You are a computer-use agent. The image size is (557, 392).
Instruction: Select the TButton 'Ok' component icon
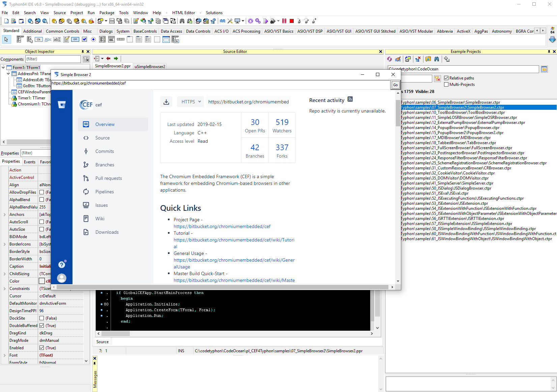point(39,39)
